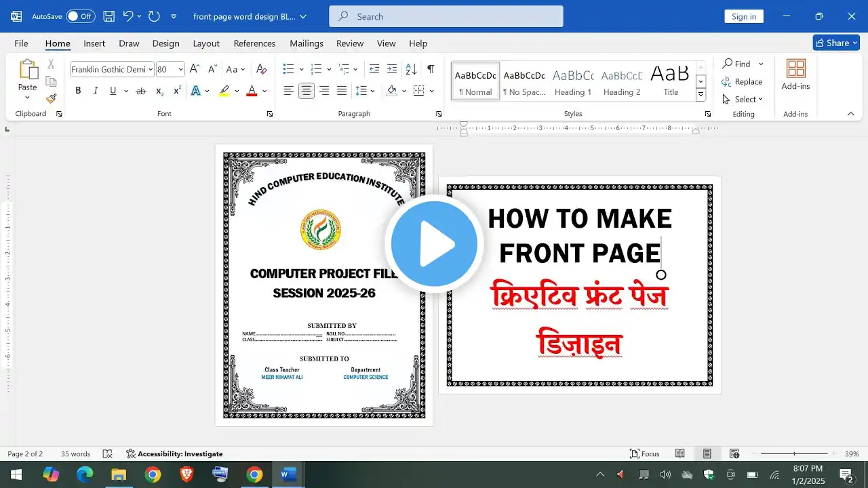Switch to the Layout tab
The image size is (868, 488).
click(x=206, y=43)
